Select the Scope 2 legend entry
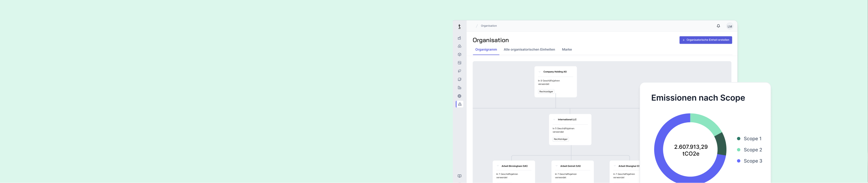868x183 pixels. coord(750,150)
